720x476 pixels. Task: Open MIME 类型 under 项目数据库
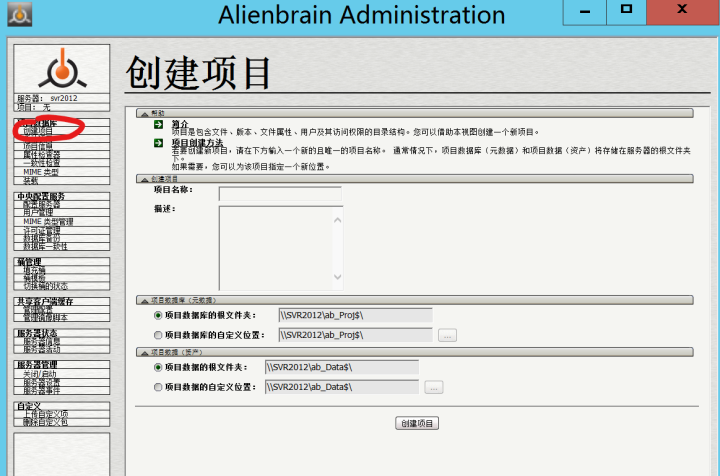[41, 172]
